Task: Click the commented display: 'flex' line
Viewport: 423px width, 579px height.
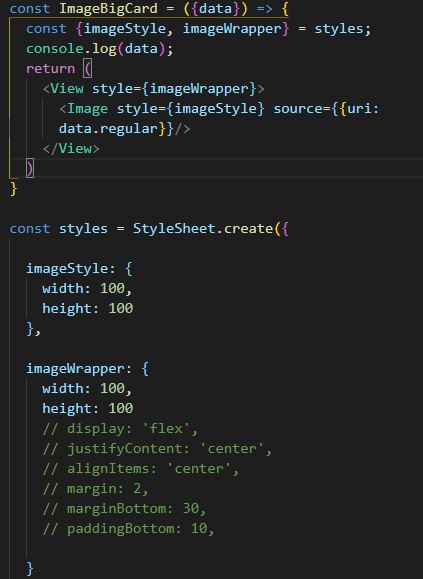Action: point(120,429)
